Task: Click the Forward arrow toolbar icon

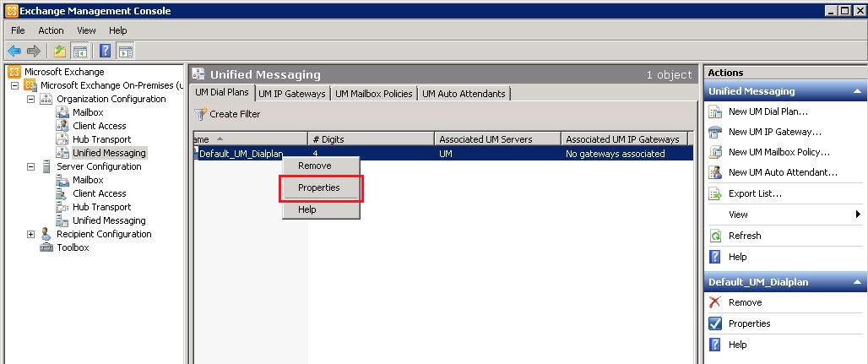Action: pyautogui.click(x=34, y=52)
